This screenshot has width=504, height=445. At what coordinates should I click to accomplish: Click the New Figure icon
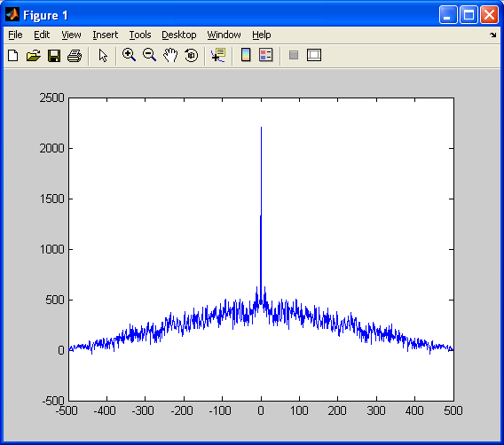click(12, 55)
